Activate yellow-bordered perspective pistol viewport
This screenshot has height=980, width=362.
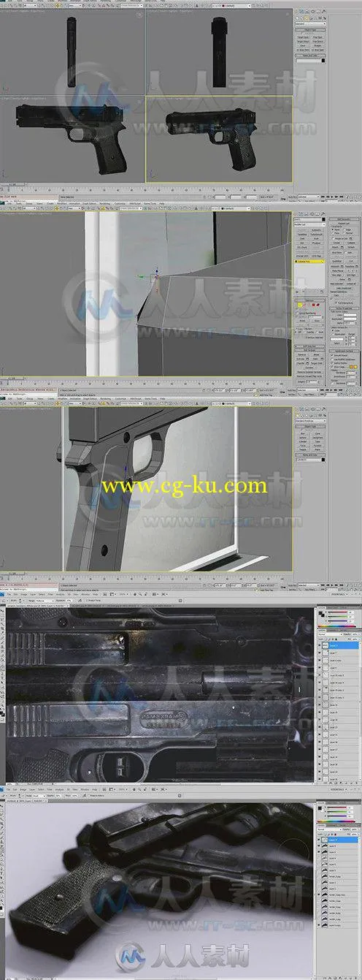[x=219, y=139]
